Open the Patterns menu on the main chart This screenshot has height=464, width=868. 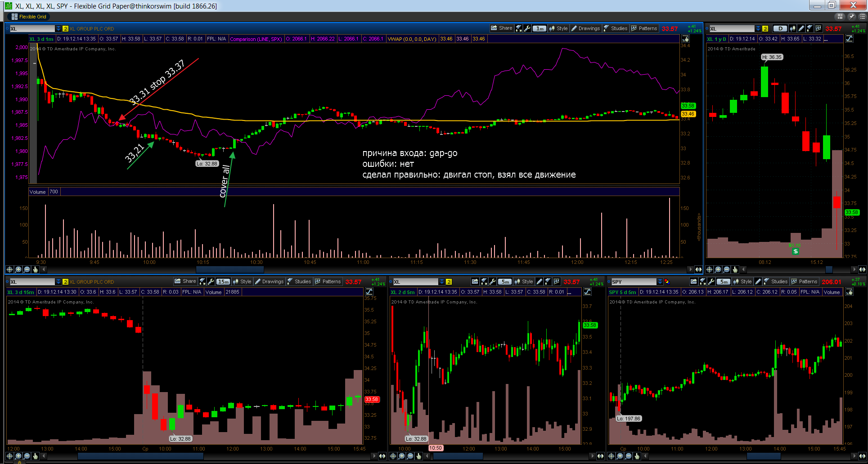tap(644, 28)
